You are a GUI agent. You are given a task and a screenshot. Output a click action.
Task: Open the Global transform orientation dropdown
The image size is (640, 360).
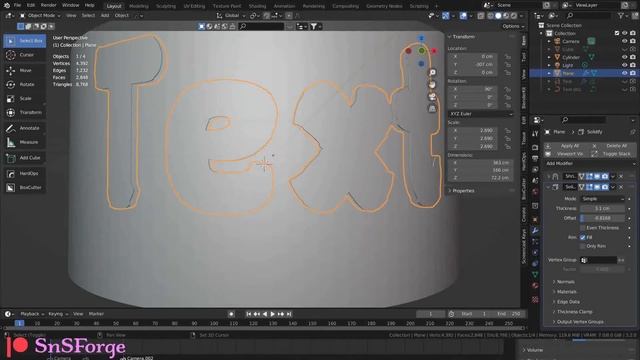click(231, 16)
